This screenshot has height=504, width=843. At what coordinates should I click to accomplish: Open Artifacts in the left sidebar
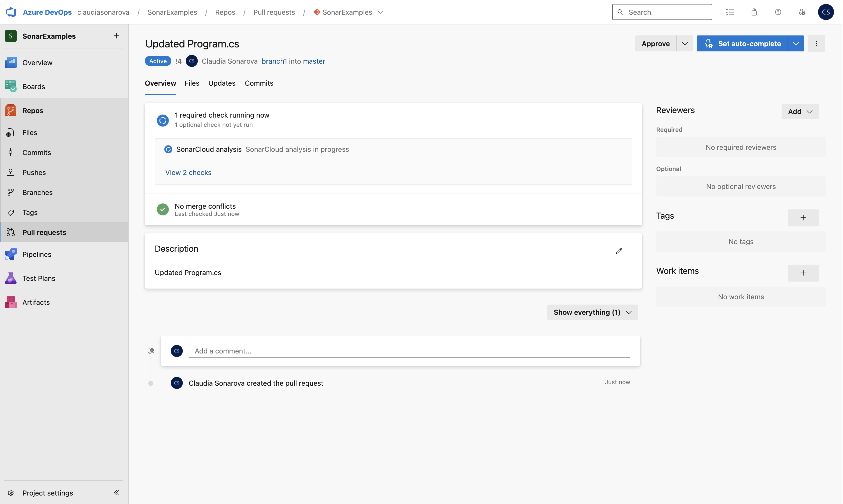coord(64,302)
